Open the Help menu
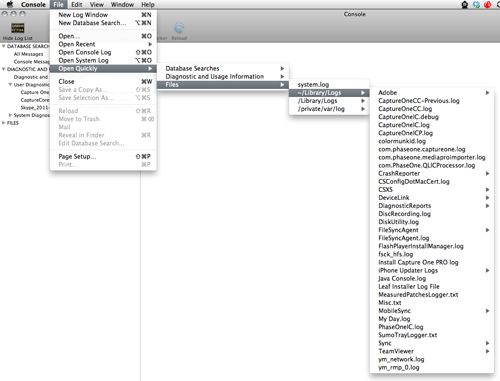The width and height of the screenshot is (500, 381). 148,5
